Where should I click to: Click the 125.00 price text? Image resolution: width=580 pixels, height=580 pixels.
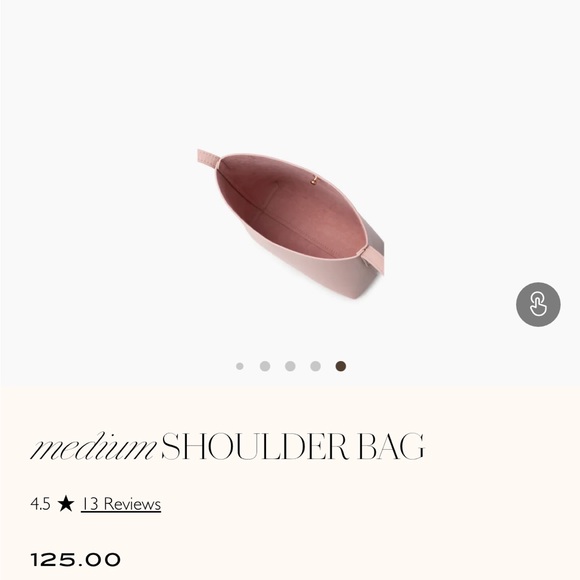point(75,560)
